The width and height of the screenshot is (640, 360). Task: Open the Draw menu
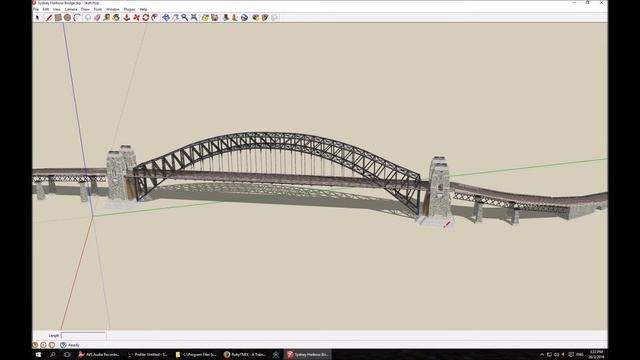[x=85, y=9]
